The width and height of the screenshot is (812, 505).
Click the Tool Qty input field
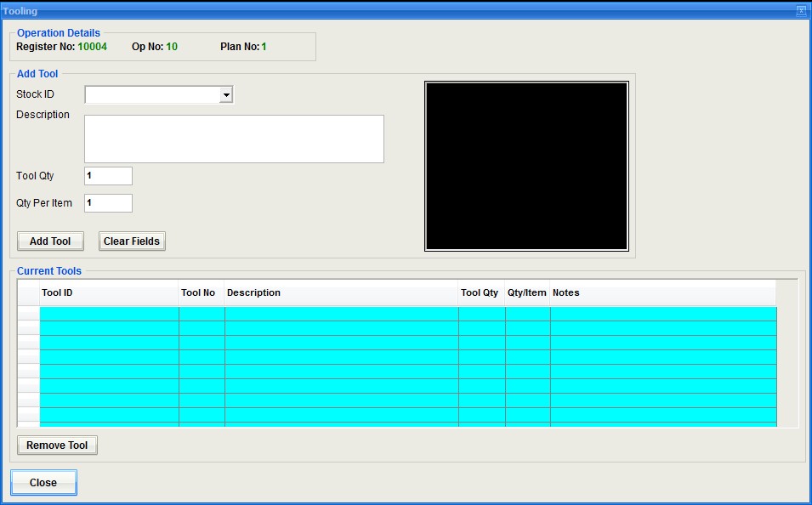(108, 176)
